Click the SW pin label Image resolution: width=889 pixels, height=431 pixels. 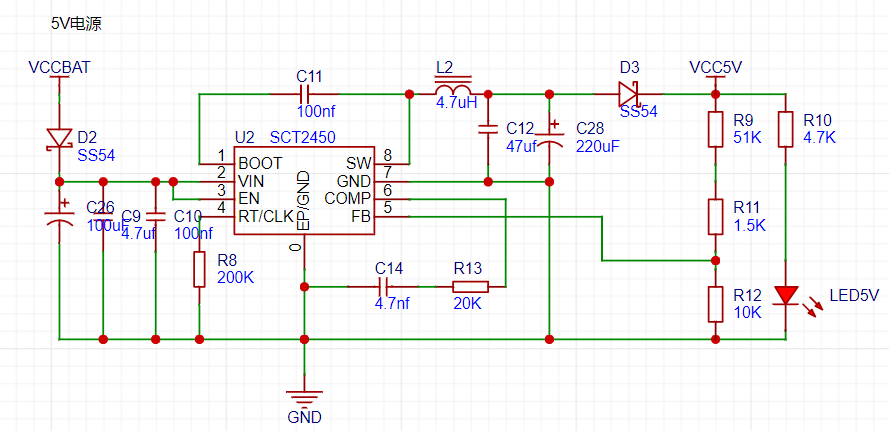[x=358, y=164]
